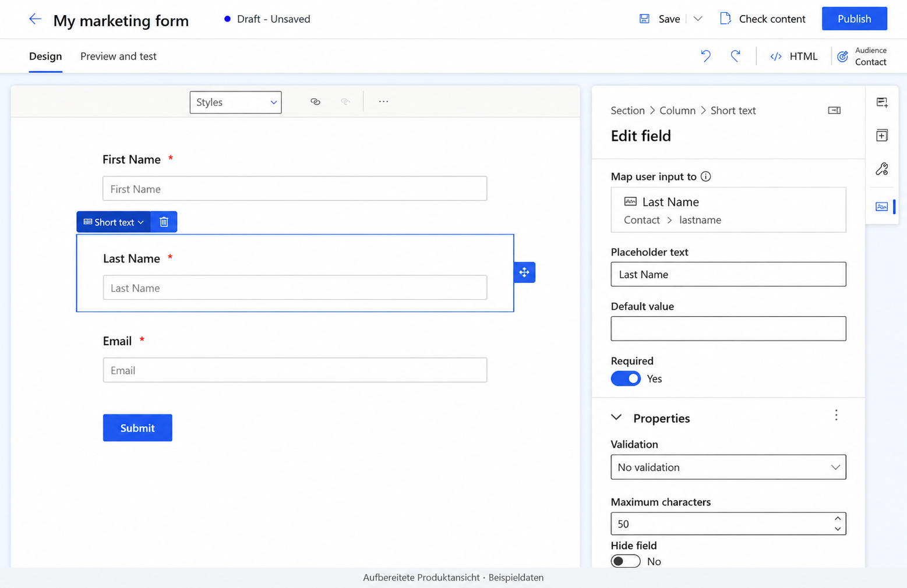Open Properties section vertical ellipsis menu
This screenshot has width=907, height=588.
(x=836, y=415)
